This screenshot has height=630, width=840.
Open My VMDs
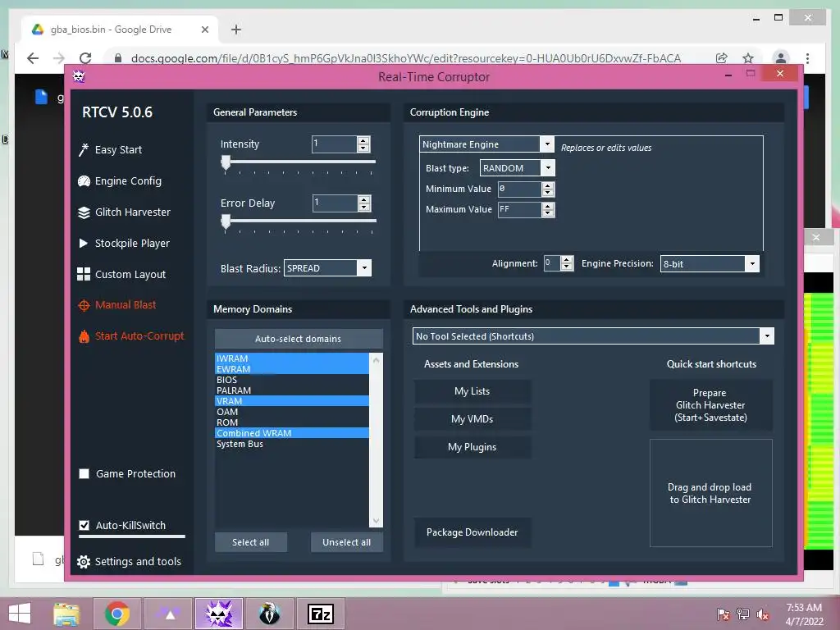(472, 419)
